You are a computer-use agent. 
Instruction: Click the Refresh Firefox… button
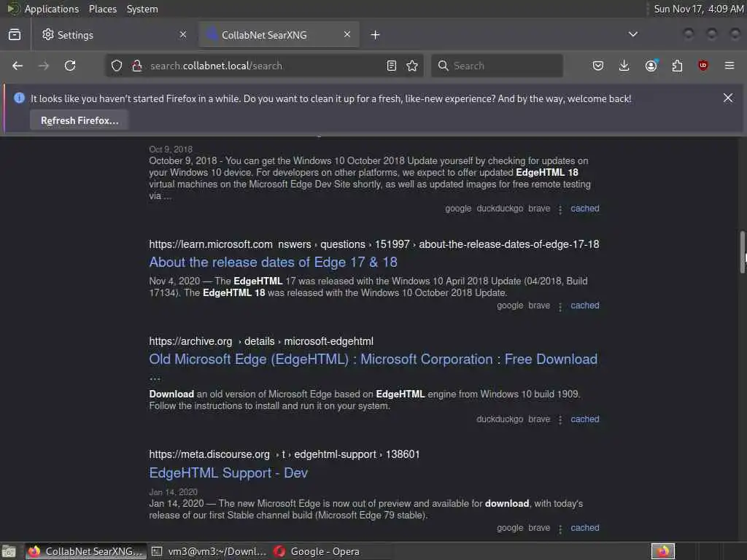[x=80, y=120]
